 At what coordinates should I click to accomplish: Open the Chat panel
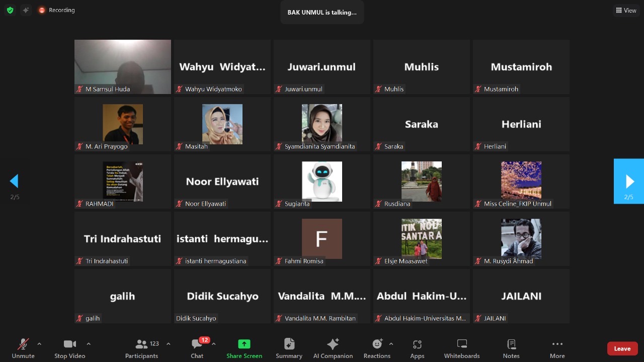[197, 348]
